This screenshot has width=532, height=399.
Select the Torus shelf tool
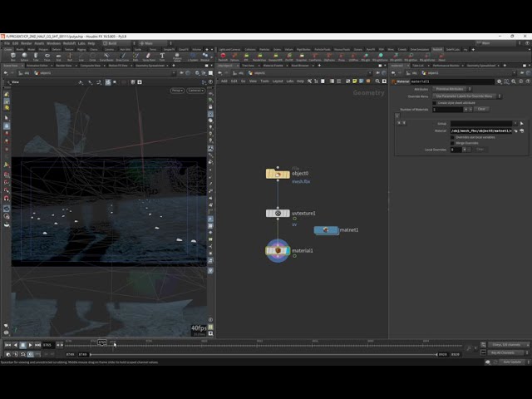[x=47, y=57]
